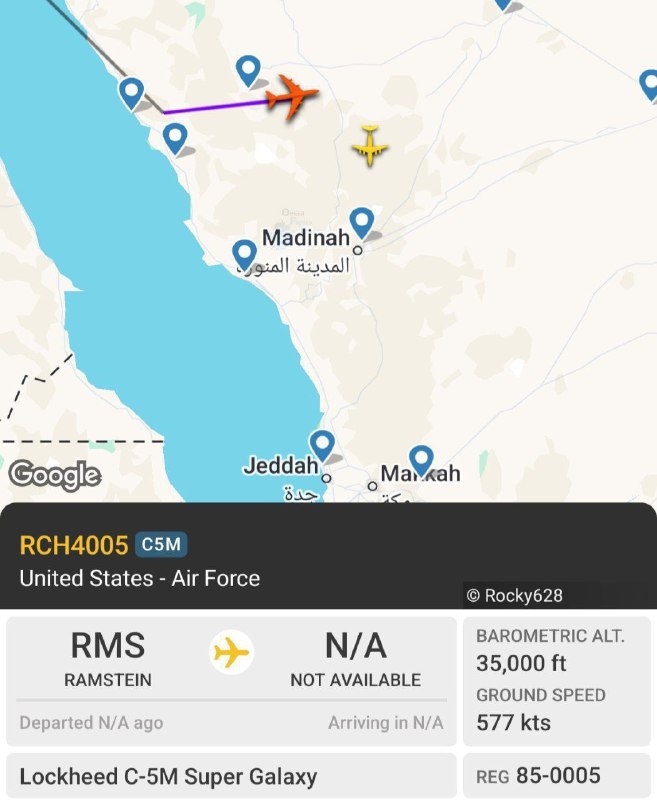
Task: Click the United States - Air Force operator
Action: coord(140,578)
